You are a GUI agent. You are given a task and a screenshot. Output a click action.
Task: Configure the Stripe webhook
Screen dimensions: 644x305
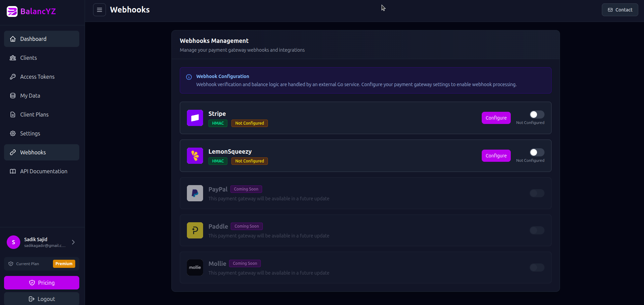(496, 118)
